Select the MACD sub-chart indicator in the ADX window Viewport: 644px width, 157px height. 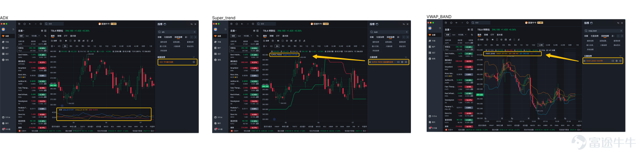[x=106, y=126]
